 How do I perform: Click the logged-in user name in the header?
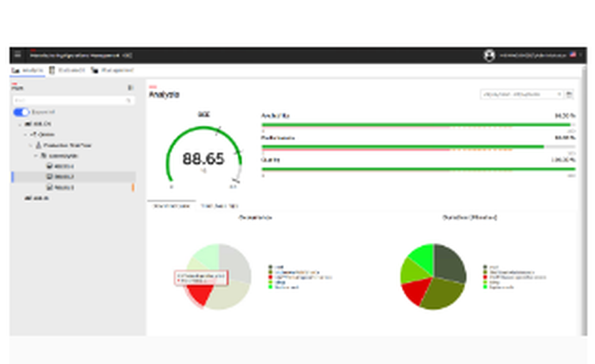point(533,55)
